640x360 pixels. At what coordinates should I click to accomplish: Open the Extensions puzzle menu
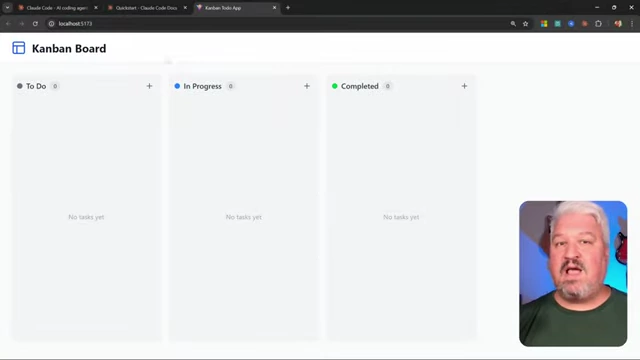pos(598,24)
